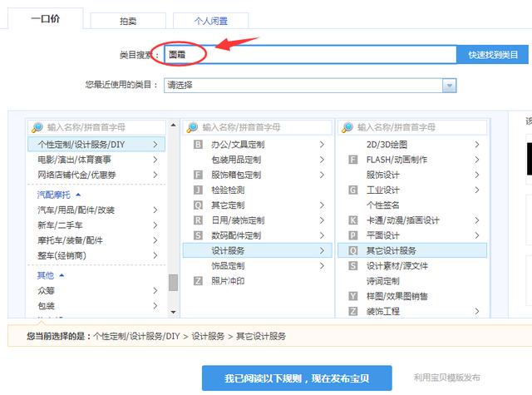Click the third column search magnifier icon
The width and height of the screenshot is (532, 395).
(347, 127)
